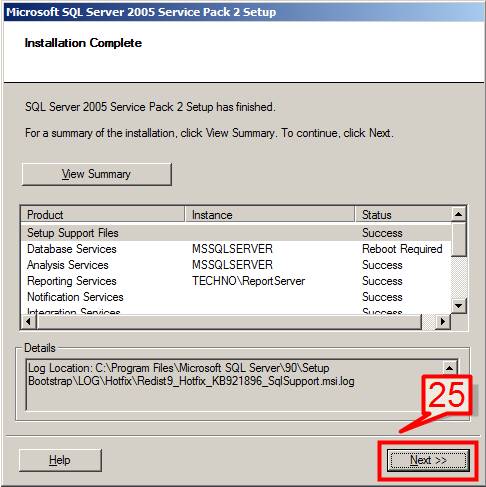486x487 pixels.
Task: Click Success status of Reporting Services
Action: point(382,281)
